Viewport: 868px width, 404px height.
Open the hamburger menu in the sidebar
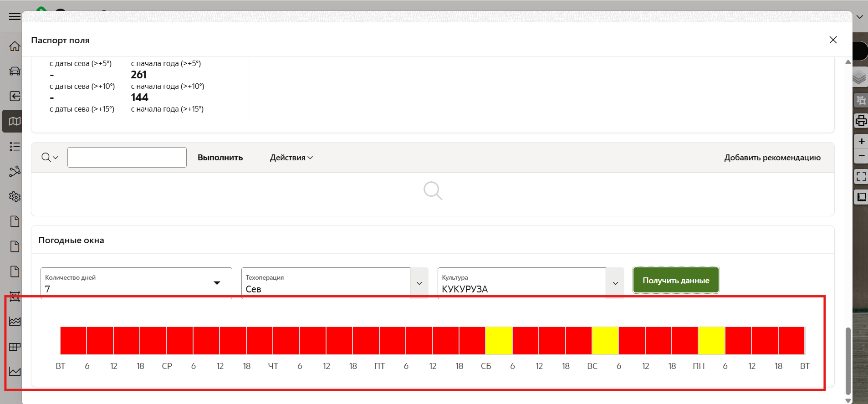pyautogui.click(x=15, y=17)
